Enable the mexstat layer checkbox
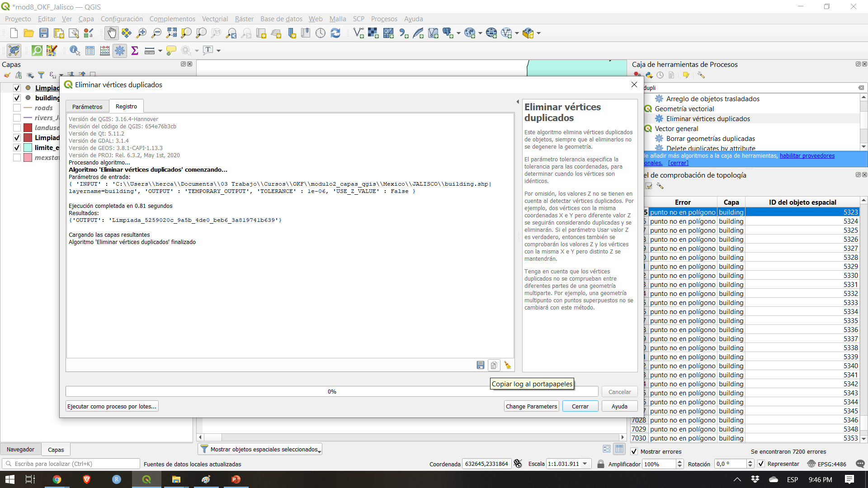This screenshot has height=488, width=868. [17, 158]
